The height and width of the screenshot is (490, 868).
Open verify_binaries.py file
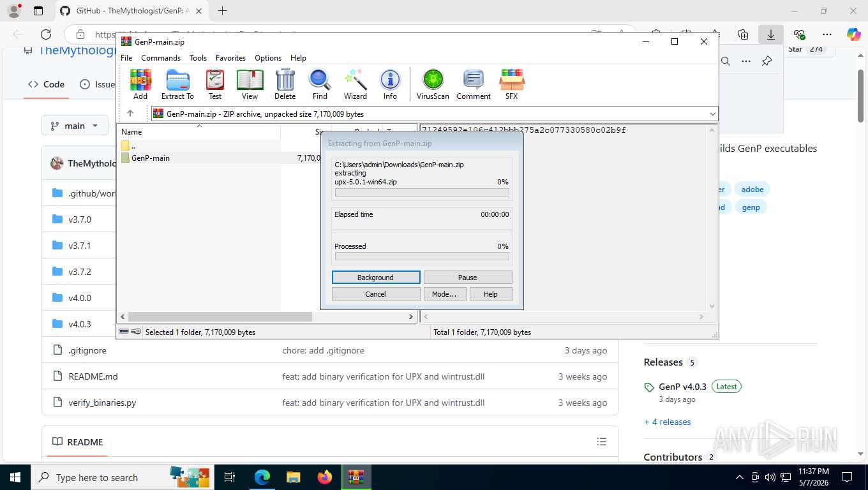(x=102, y=403)
